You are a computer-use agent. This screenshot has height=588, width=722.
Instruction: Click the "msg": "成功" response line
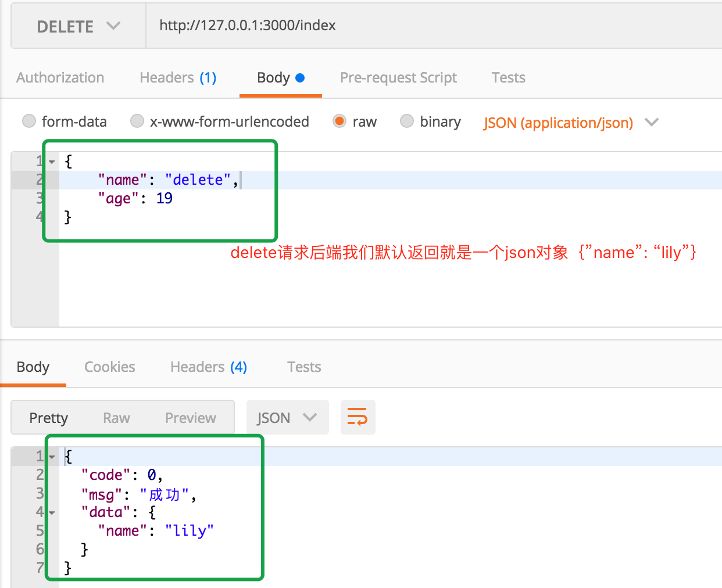139,494
